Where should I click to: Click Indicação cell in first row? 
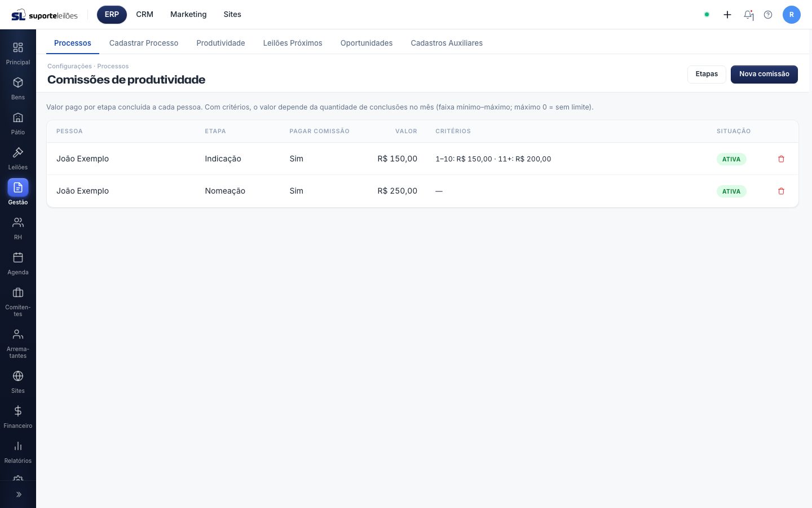223,159
